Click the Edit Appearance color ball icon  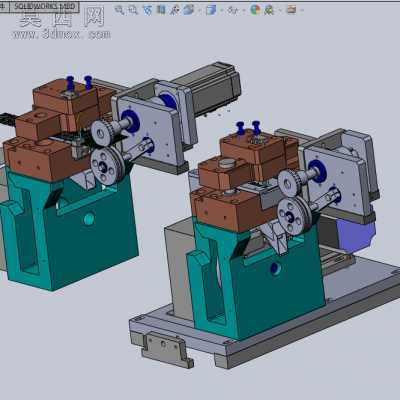tap(255, 10)
